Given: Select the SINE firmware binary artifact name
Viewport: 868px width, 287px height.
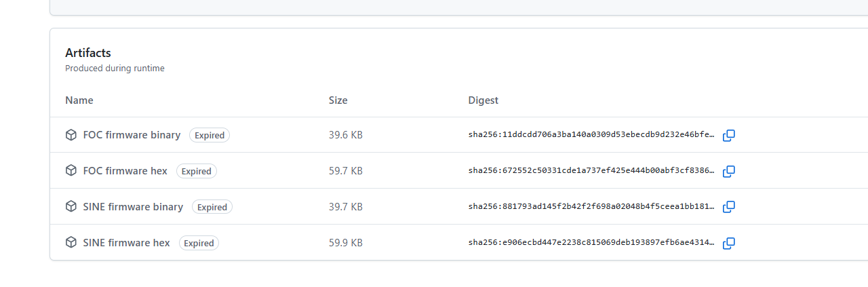Looking at the screenshot, I should coord(133,207).
